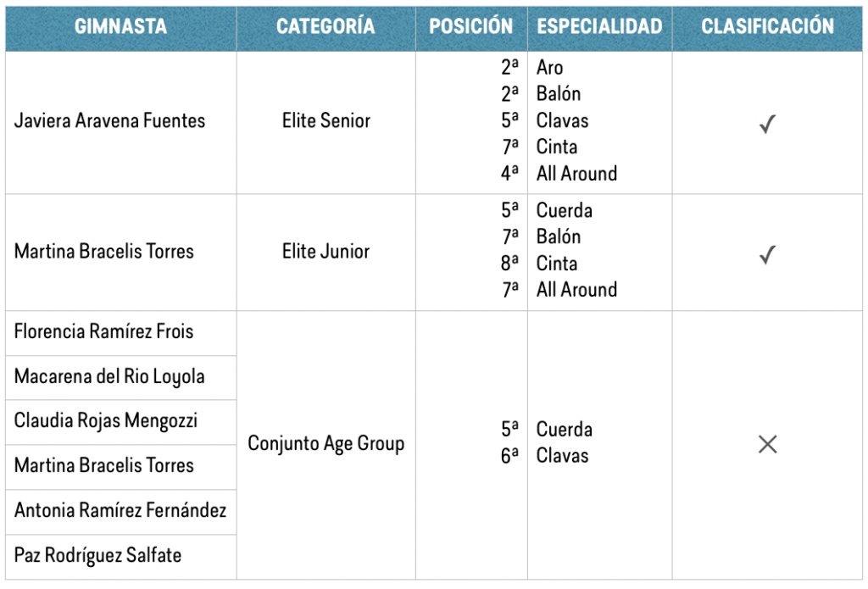
Task: Click the ESPECIALIDAD column header
Action: click(599, 26)
